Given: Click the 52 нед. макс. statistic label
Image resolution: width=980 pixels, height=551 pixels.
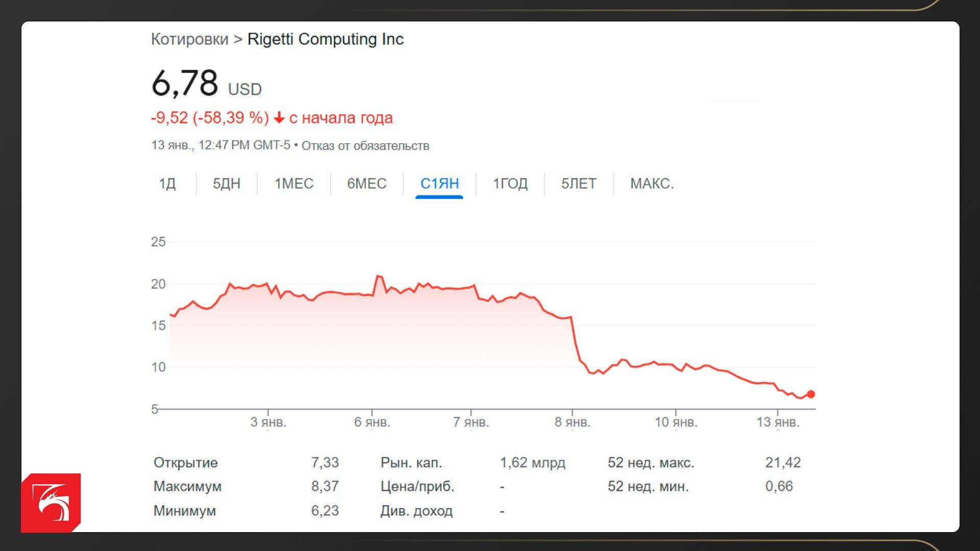Looking at the screenshot, I should pos(651,463).
